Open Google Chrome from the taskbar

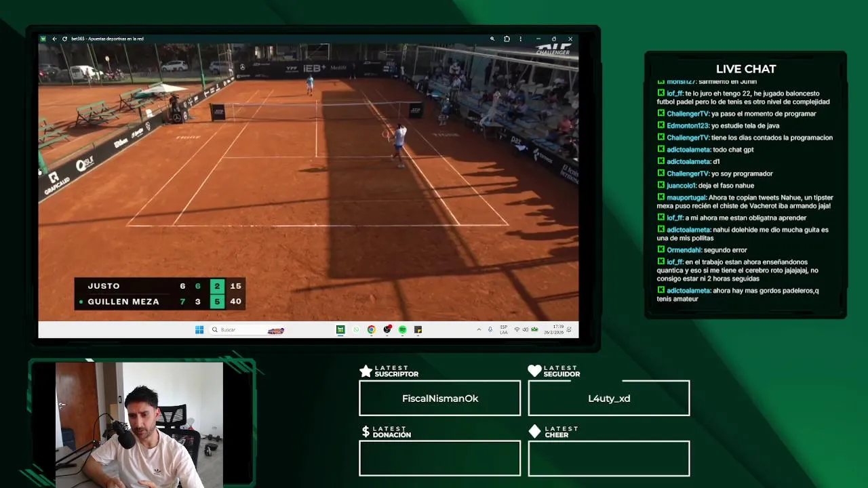(x=372, y=329)
